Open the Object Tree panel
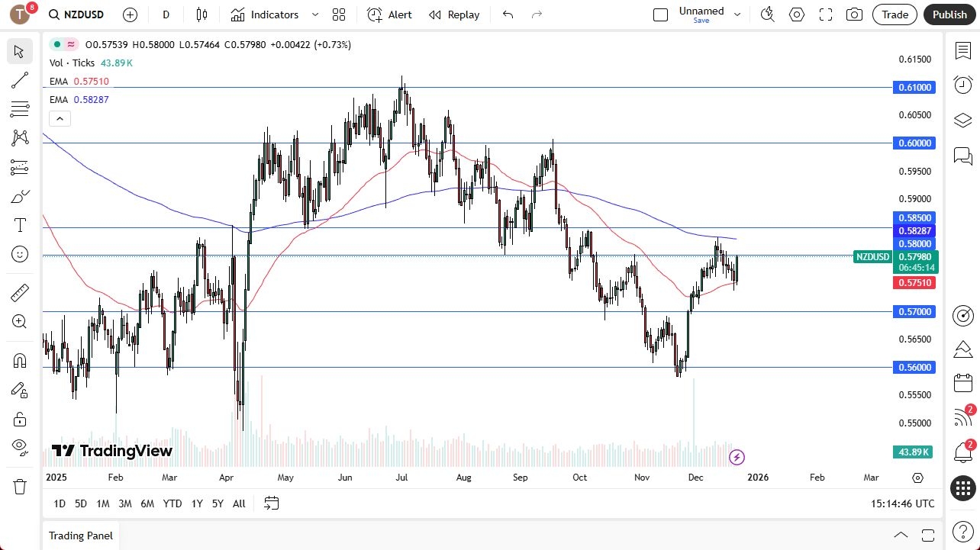Screen dimensions: 980x550 coord(962,120)
